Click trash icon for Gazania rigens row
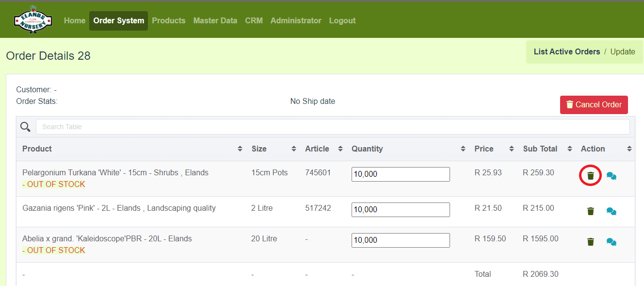The image size is (644, 286). point(590,211)
